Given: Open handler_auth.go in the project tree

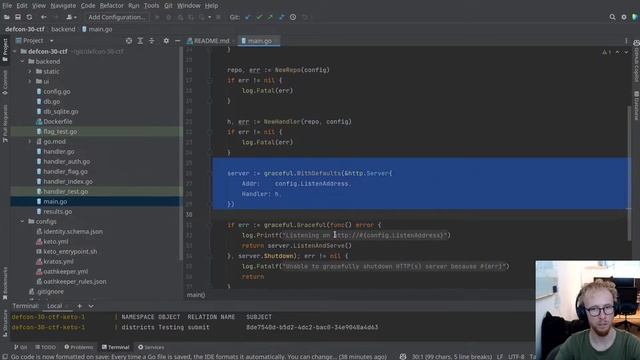Looking at the screenshot, I should pos(67,162).
